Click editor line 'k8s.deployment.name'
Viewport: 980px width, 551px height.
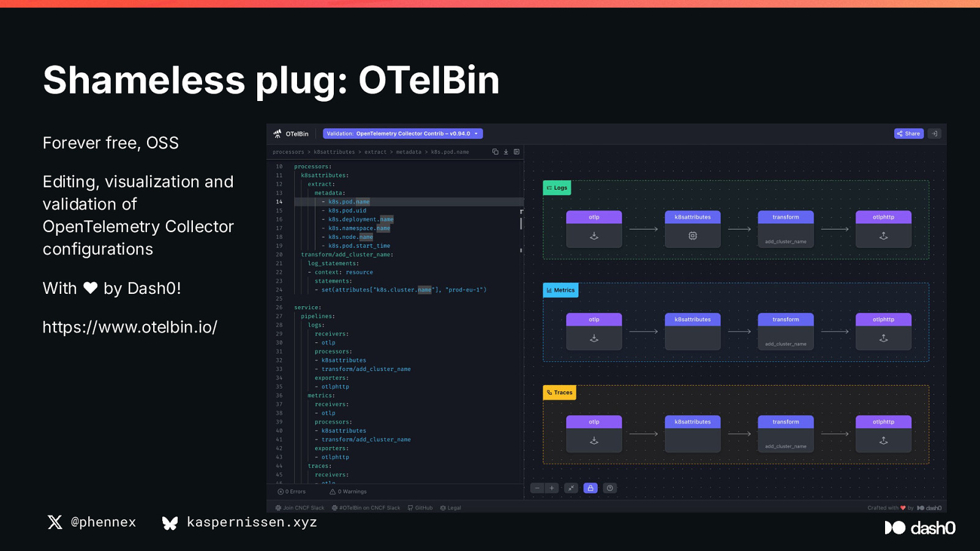361,219
